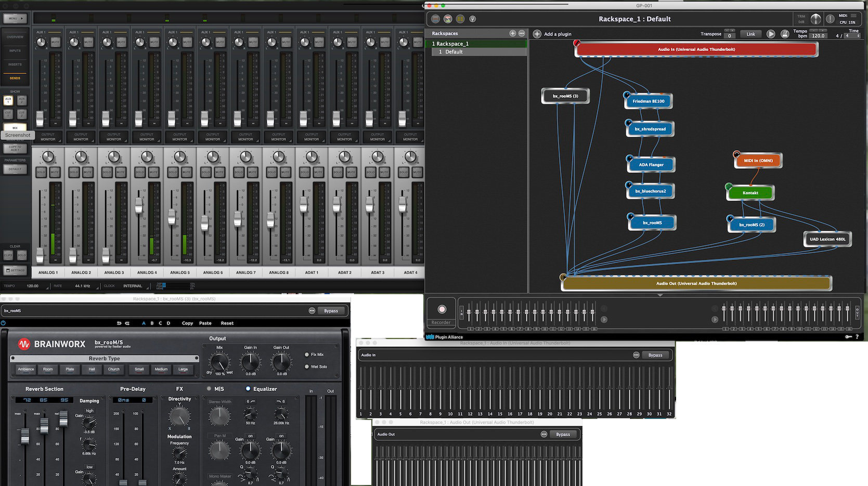Click the panic exclamation icon near MIDI indicator
Viewport: 868px width, 486px height.
[830, 19]
